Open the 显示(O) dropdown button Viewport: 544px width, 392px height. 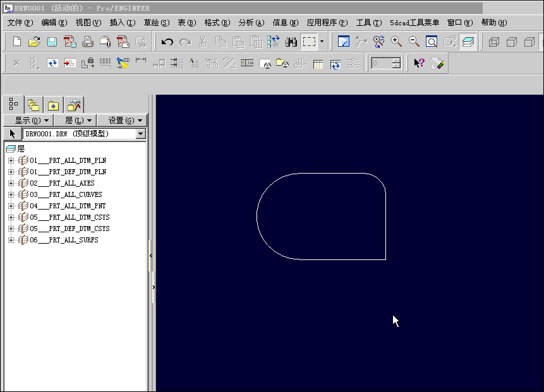coord(28,121)
